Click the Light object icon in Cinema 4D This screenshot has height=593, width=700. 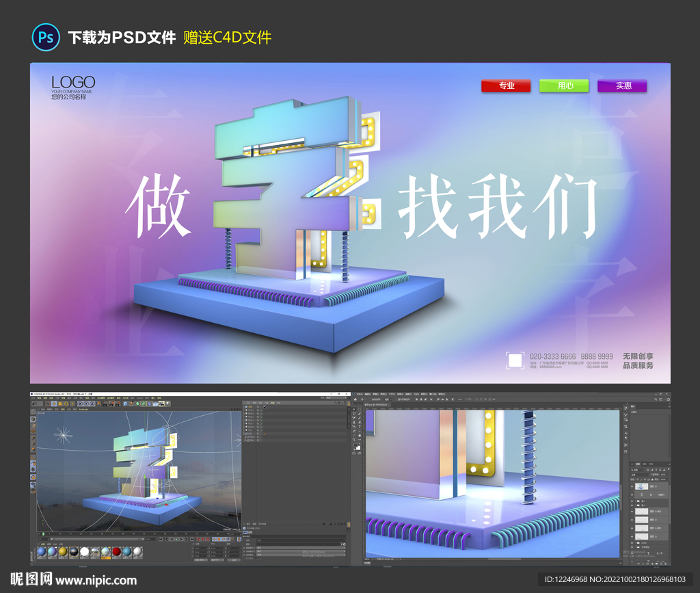[168, 404]
